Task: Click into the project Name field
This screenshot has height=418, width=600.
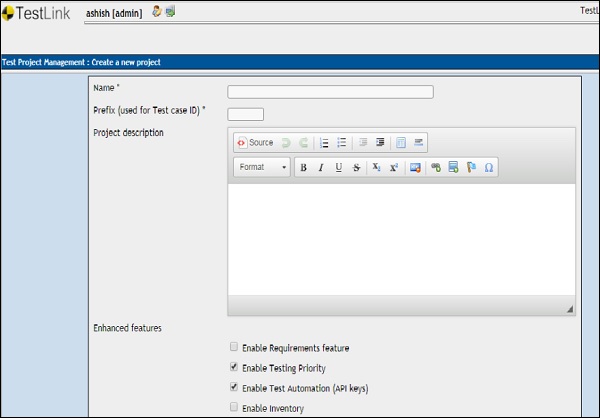Action: pyautogui.click(x=330, y=92)
